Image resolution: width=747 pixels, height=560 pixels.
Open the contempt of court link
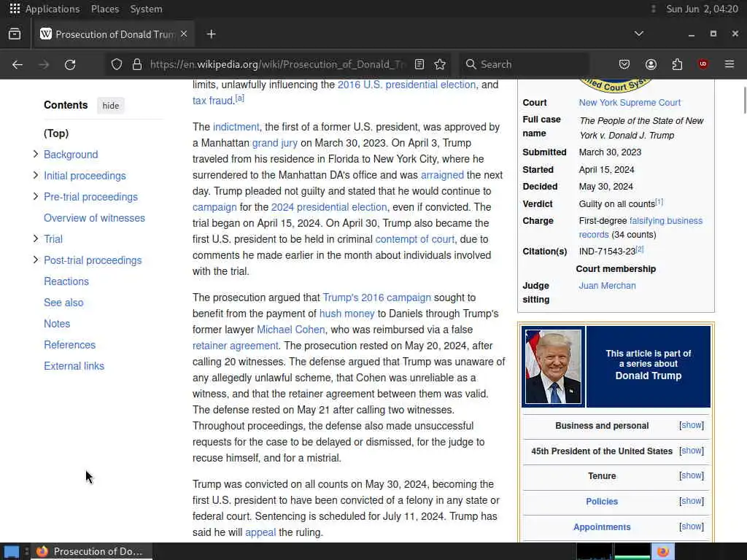[x=415, y=239]
